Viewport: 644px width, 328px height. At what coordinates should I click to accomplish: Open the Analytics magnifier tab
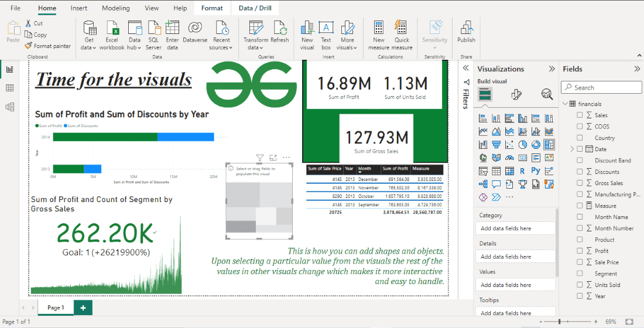click(547, 95)
